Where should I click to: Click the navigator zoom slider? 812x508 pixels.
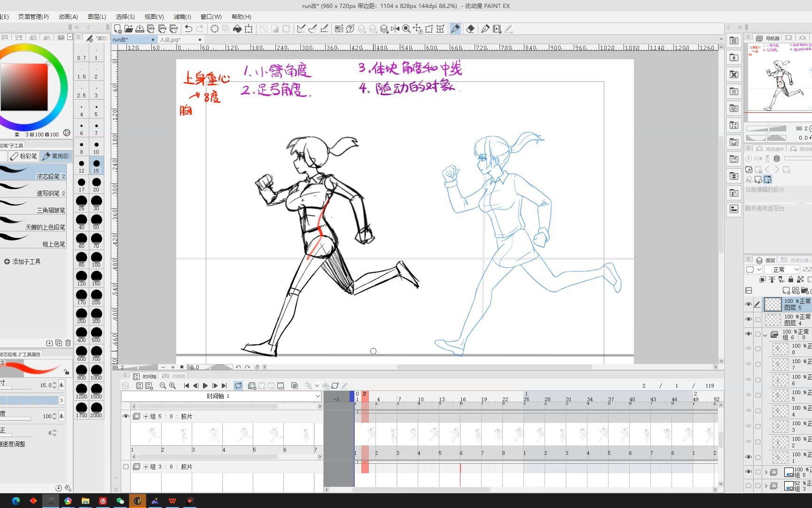coord(766,128)
